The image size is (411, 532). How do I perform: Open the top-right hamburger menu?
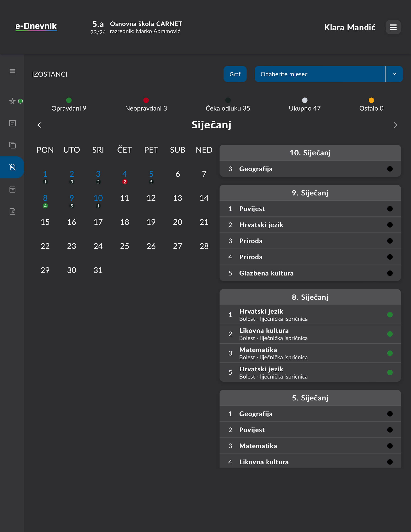pos(393,27)
